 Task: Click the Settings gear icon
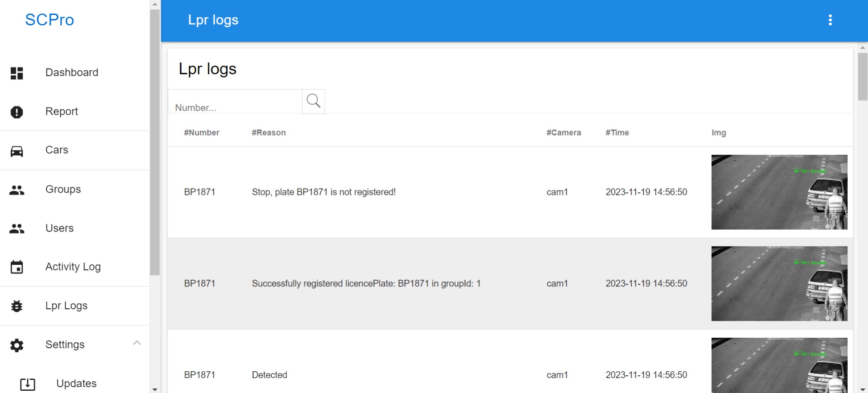point(17,345)
